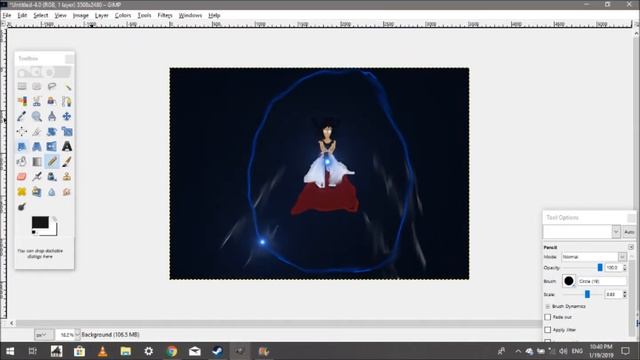The image size is (640, 360).
Task: Open the Colors menu
Action: pos(123,15)
